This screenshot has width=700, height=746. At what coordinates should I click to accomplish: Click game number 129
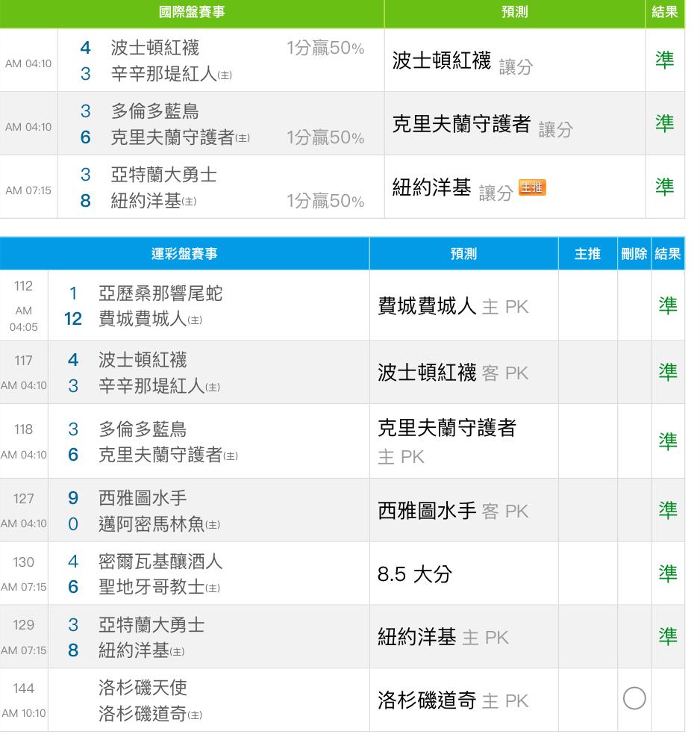pyautogui.click(x=23, y=625)
